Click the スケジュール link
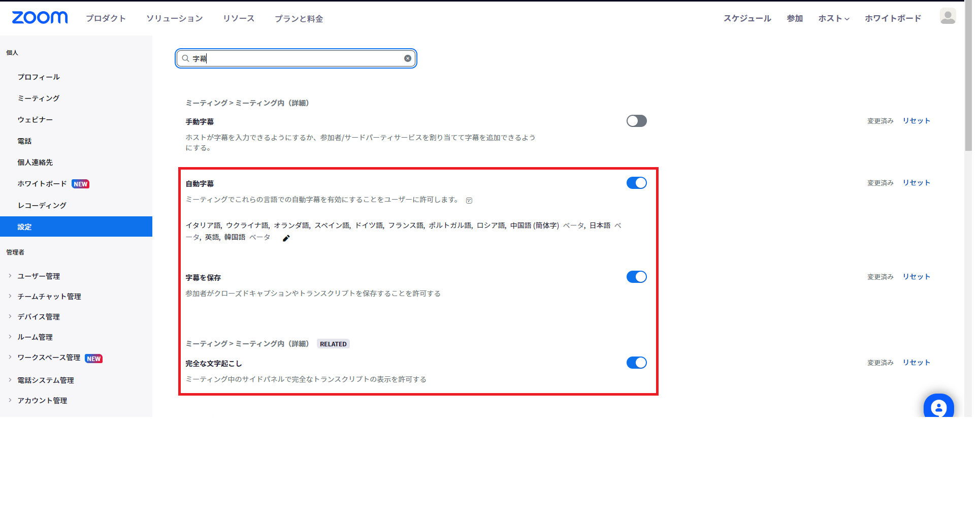The width and height of the screenshot is (980, 518). click(747, 18)
